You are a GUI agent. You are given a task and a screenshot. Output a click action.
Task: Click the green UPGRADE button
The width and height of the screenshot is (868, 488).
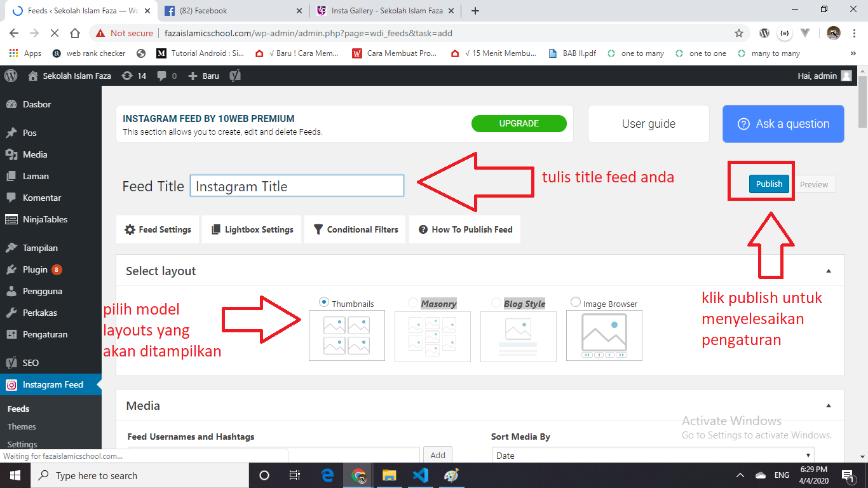519,123
